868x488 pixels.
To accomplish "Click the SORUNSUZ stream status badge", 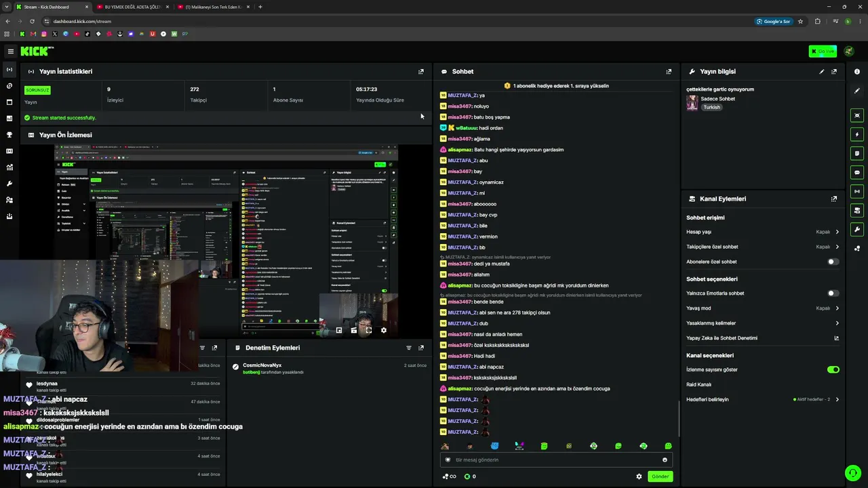I will 37,89.
